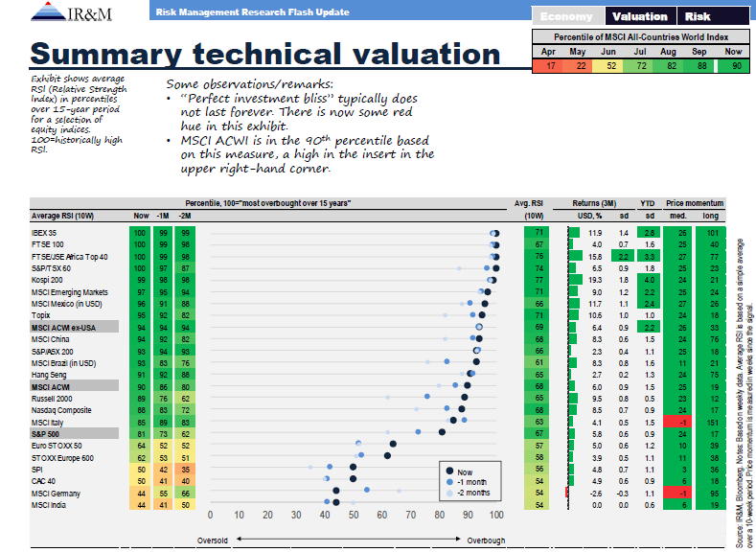Select the IBEX 35 row label
The width and height of the screenshot is (756, 552).
pyautogui.click(x=44, y=233)
